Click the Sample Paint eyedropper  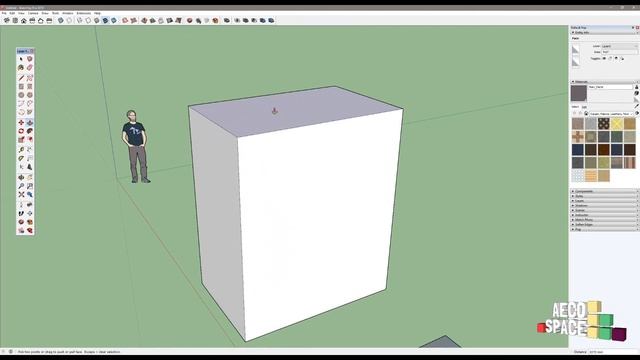636,106
